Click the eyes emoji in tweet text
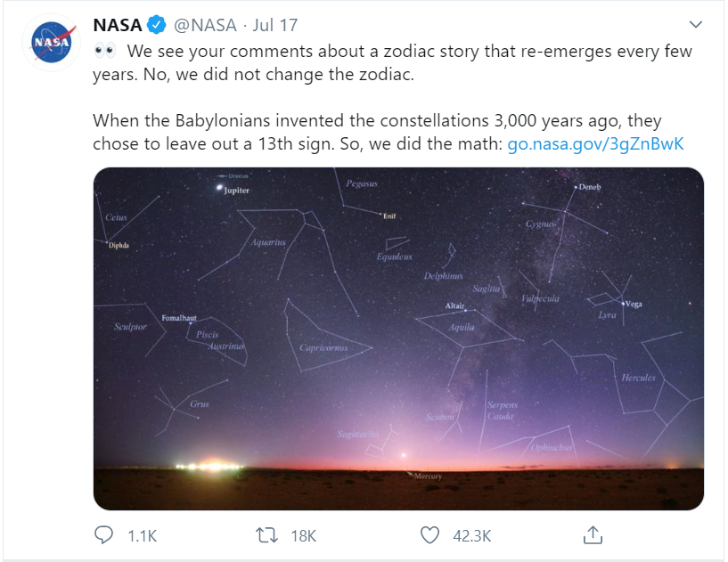The image size is (728, 562). [x=105, y=50]
